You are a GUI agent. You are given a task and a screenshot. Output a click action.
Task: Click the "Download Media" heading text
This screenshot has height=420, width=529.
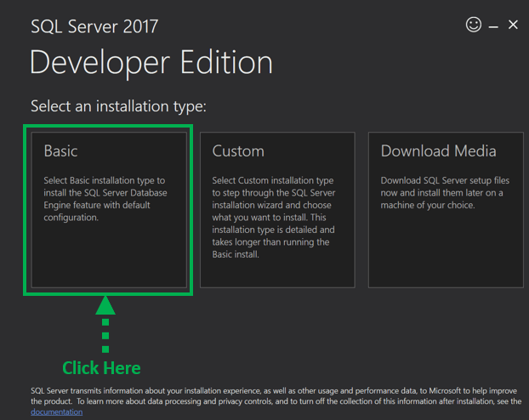click(438, 151)
